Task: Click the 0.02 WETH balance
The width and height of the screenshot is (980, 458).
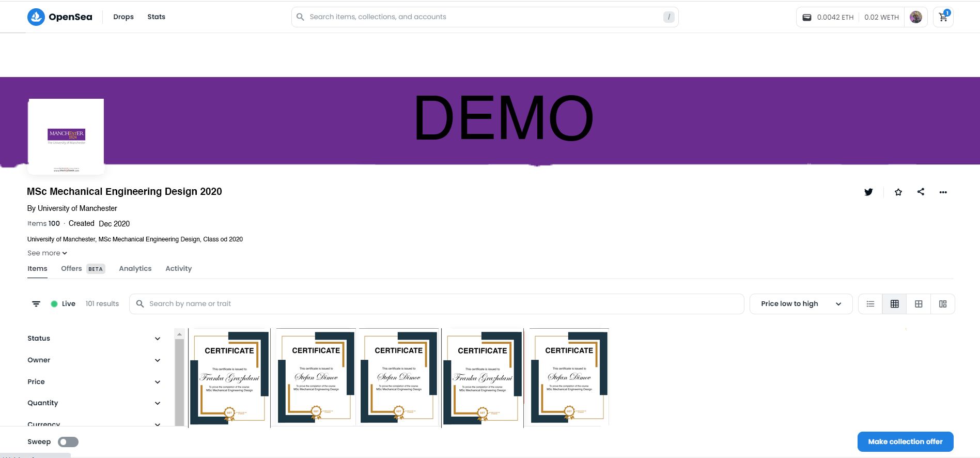Action: 881,17
